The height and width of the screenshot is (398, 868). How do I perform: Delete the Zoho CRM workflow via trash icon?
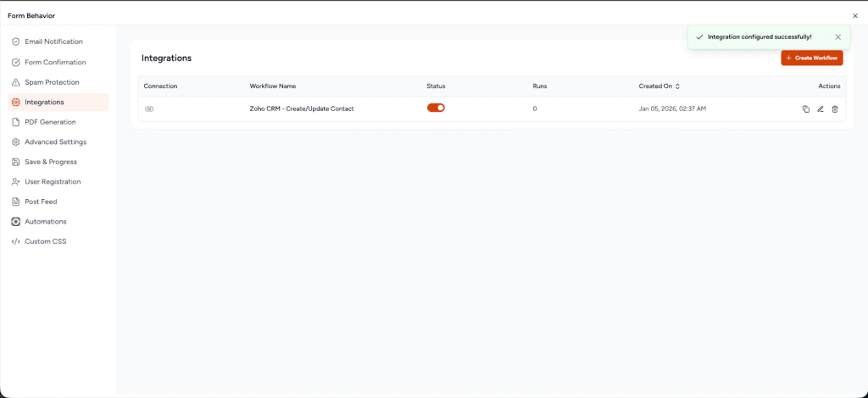[x=835, y=109]
